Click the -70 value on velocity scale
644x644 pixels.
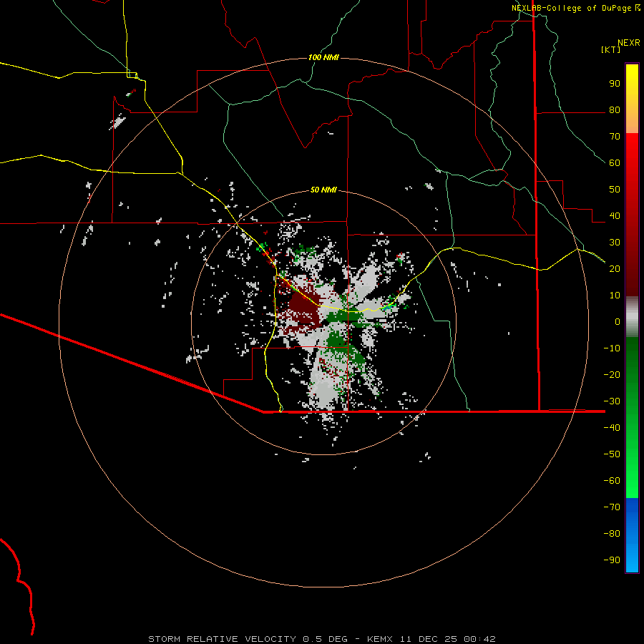612,507
